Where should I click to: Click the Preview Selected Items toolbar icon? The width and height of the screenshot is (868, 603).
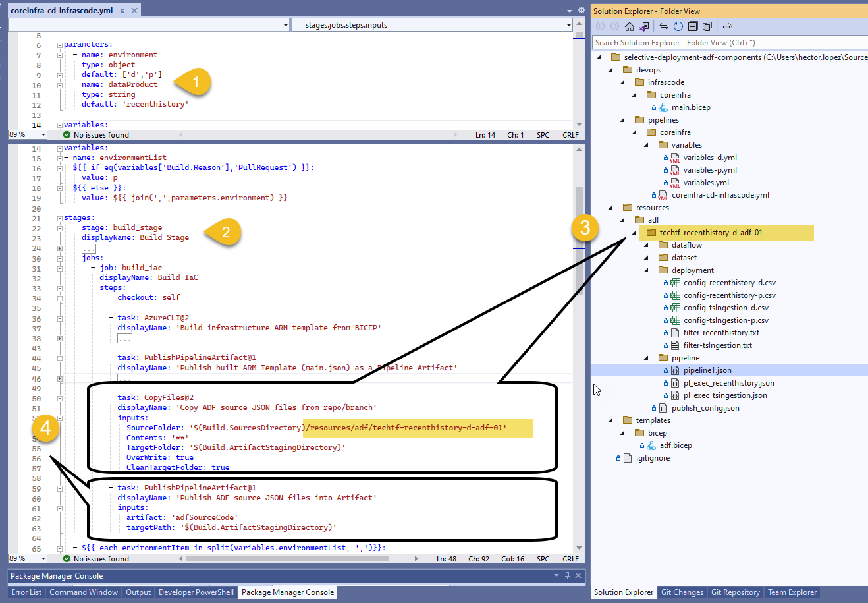pyautogui.click(x=707, y=26)
